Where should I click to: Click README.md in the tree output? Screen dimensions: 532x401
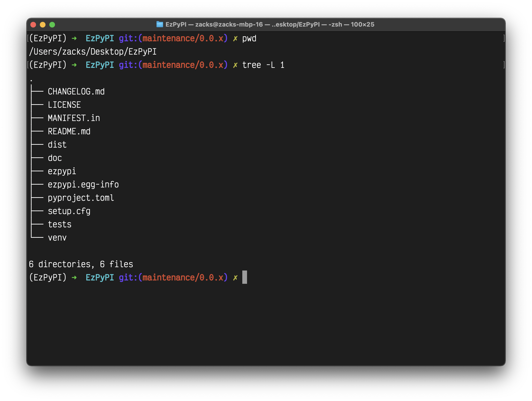click(x=69, y=131)
